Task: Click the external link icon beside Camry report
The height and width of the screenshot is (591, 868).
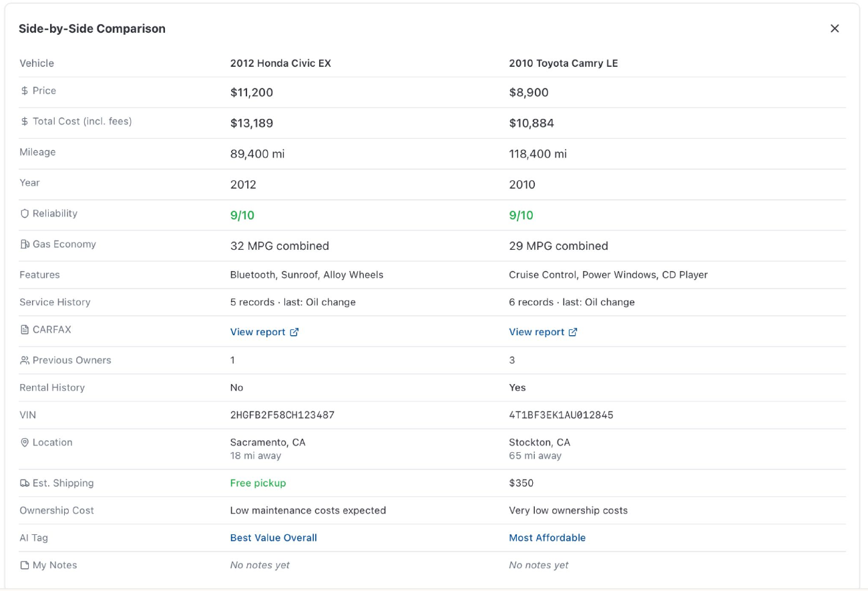Action: (x=573, y=332)
